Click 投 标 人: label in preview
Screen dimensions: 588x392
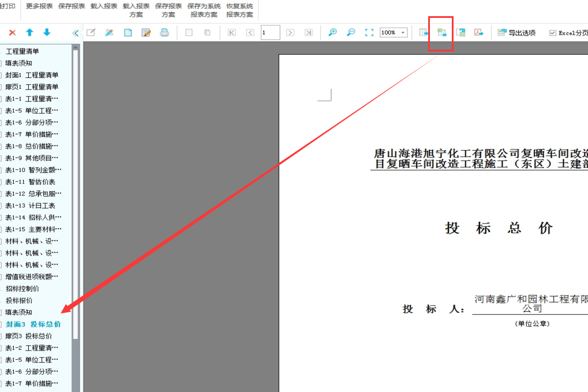point(434,309)
